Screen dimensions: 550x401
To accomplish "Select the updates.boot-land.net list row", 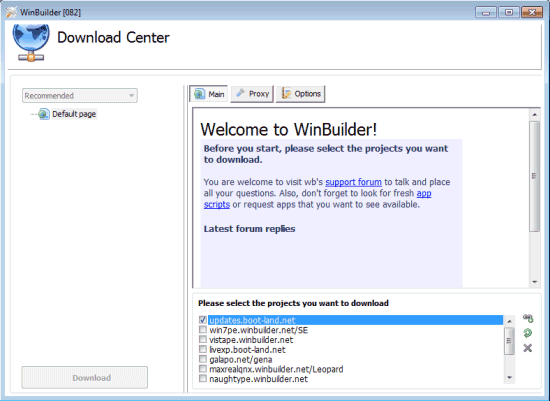I will pos(355,320).
